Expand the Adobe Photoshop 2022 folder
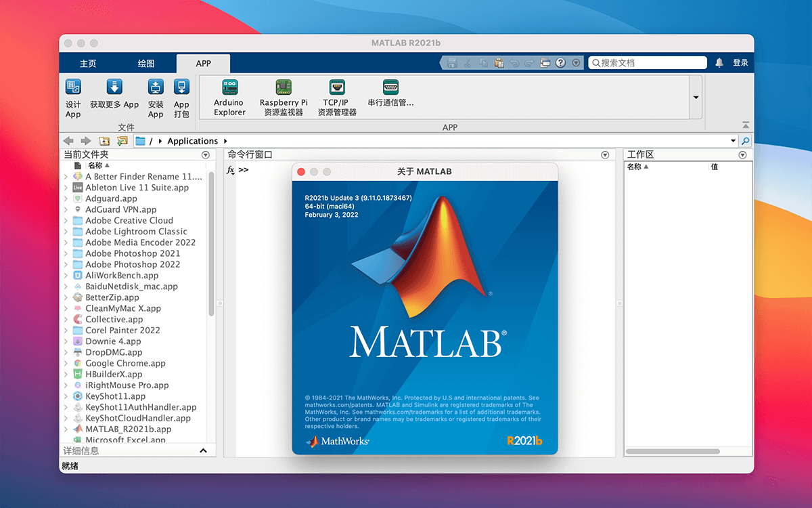This screenshot has width=812, height=508. tap(66, 265)
